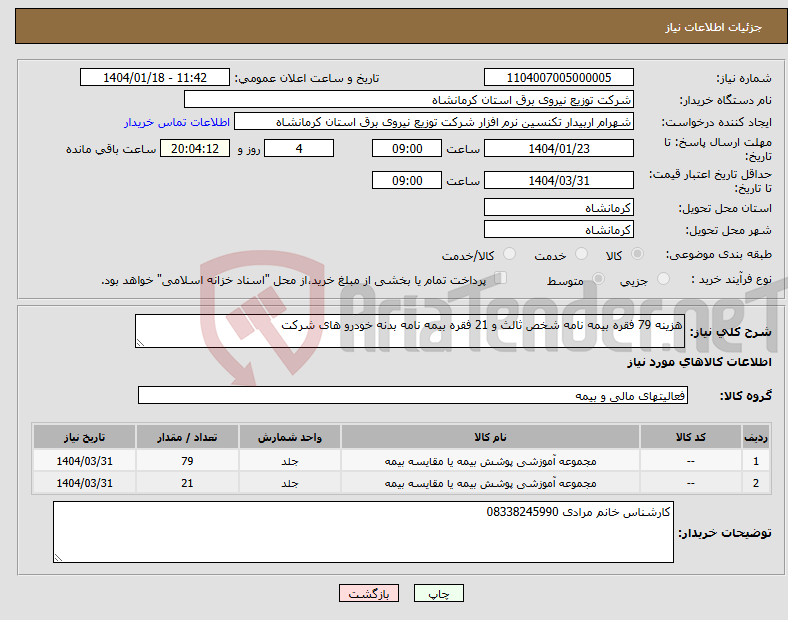The image size is (788, 620).
Task: Click the price validity time 09:00 field
Action: (x=407, y=180)
